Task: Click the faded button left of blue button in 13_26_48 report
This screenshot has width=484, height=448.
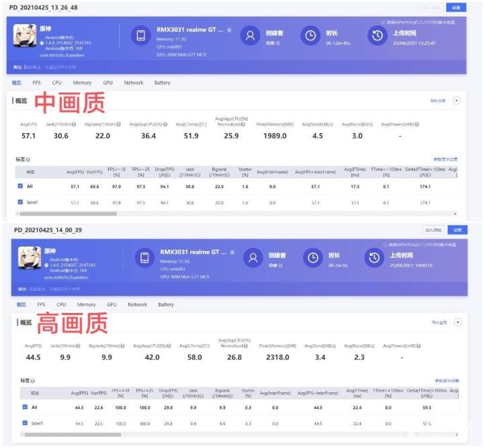Action: [430, 7]
